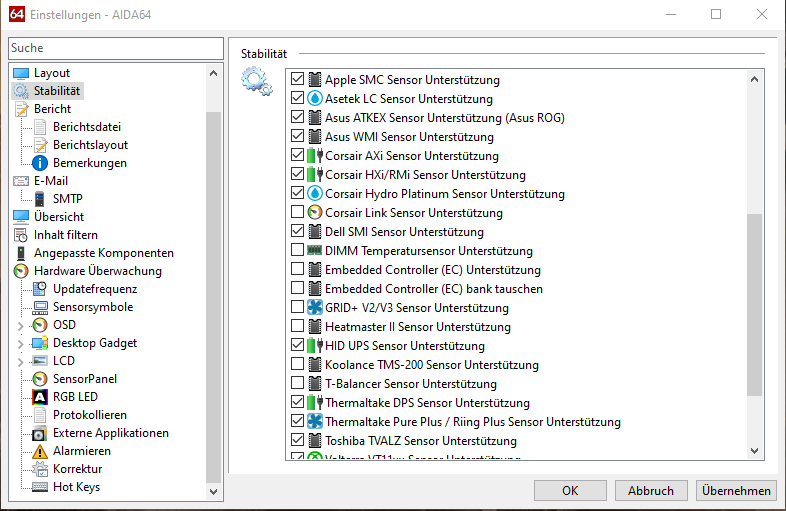
Task: Select the Layout monitor icon
Action: click(21, 73)
